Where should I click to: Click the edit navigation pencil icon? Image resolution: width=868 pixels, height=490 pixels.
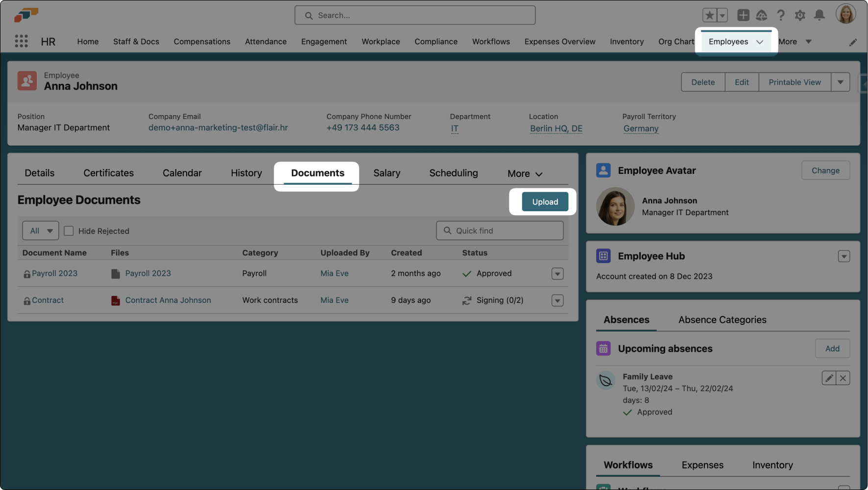[853, 42]
